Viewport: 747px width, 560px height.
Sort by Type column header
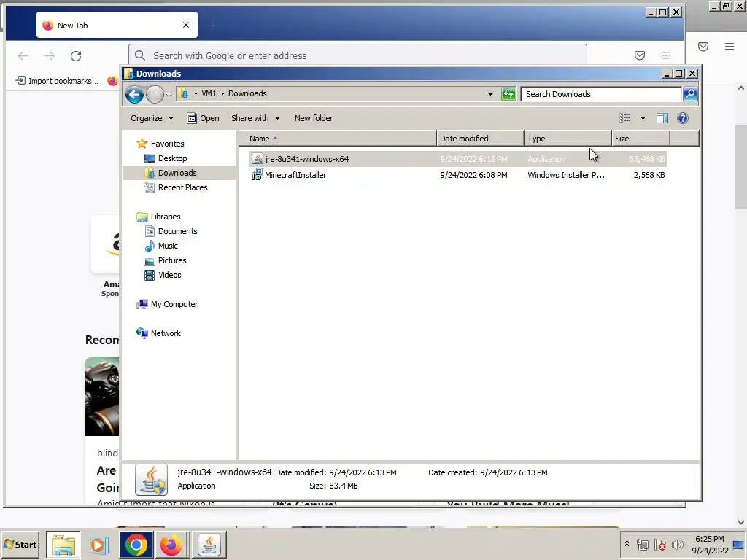tap(568, 139)
